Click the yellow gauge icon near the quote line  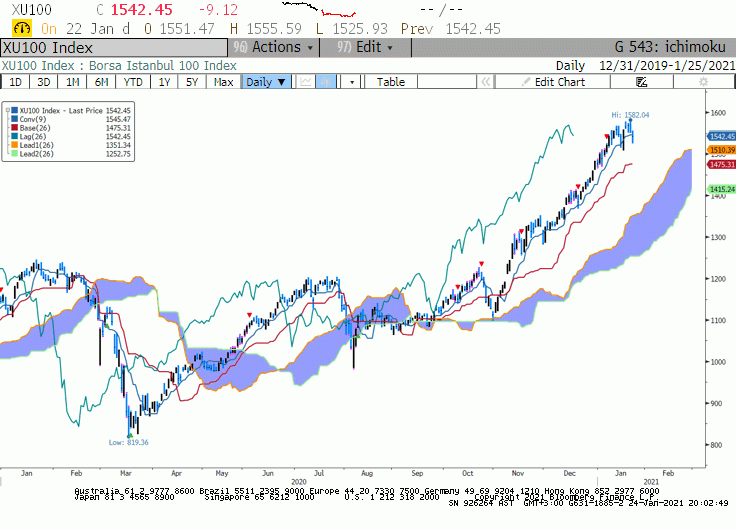21,29
